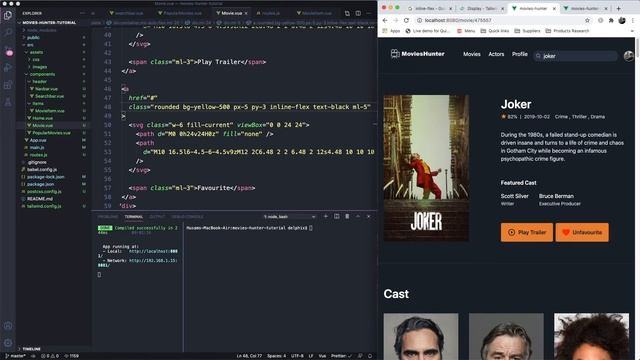Open the Live demo bookmark
This screenshot has width=640, height=360.
tap(427, 31)
